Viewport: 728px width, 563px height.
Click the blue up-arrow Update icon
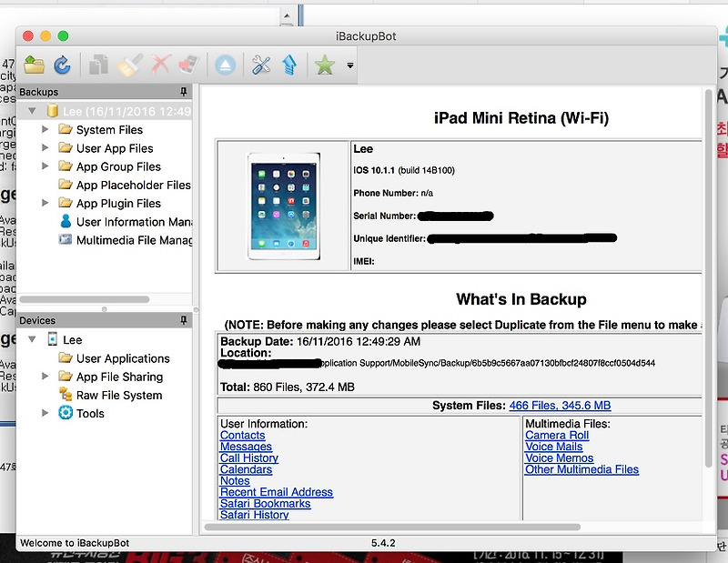coord(289,65)
